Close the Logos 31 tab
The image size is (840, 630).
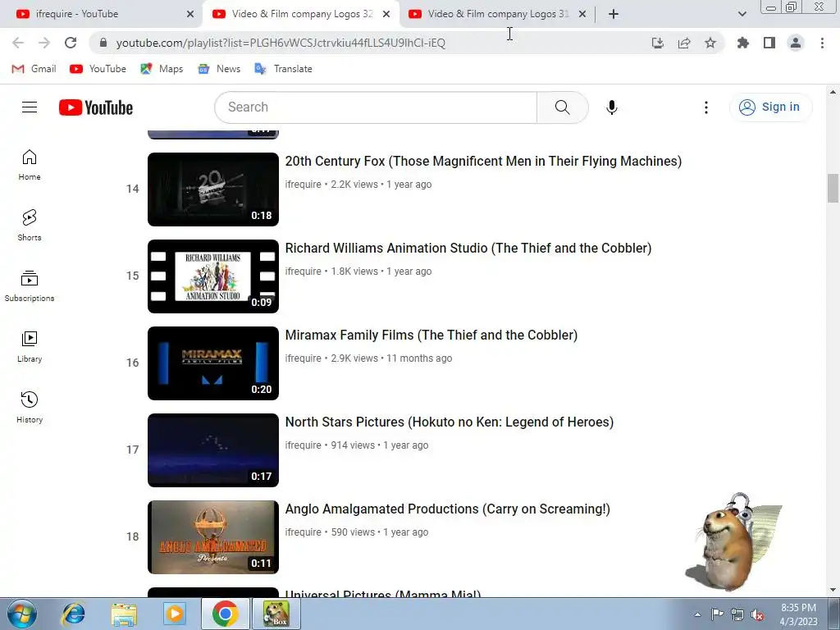tap(582, 14)
